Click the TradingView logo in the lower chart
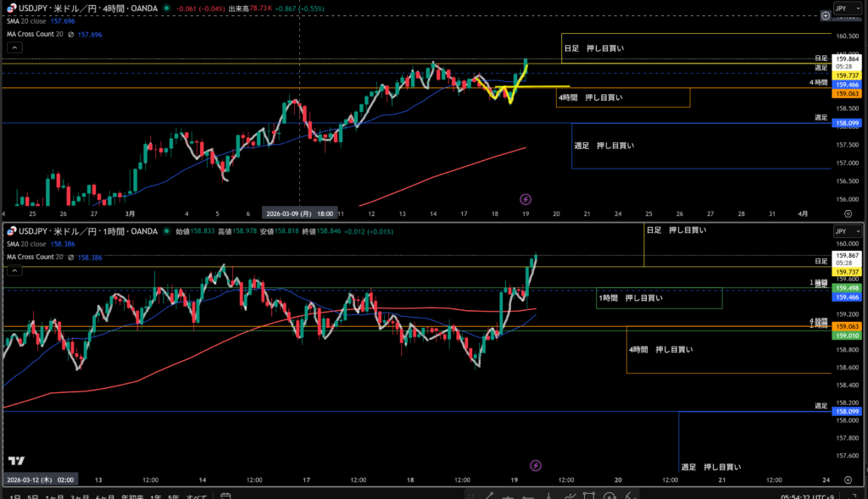 coord(16,461)
